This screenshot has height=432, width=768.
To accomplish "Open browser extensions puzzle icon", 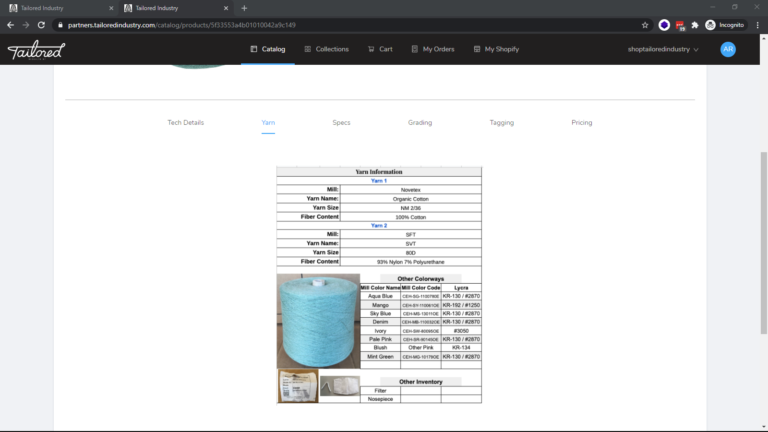I will (694, 25).
